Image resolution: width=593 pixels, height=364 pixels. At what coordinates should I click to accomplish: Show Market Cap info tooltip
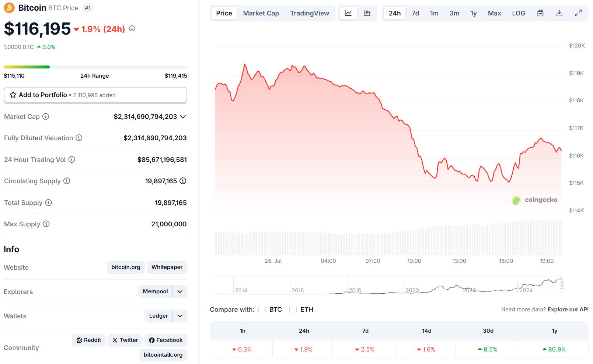tap(46, 116)
